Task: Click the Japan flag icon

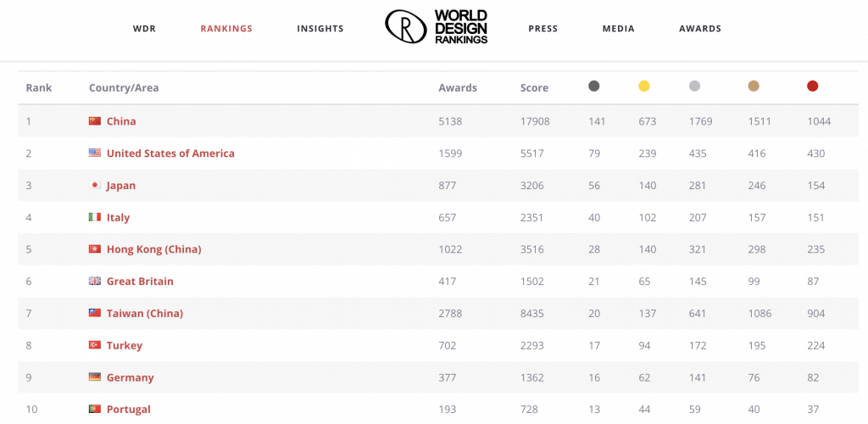Action: [95, 186]
